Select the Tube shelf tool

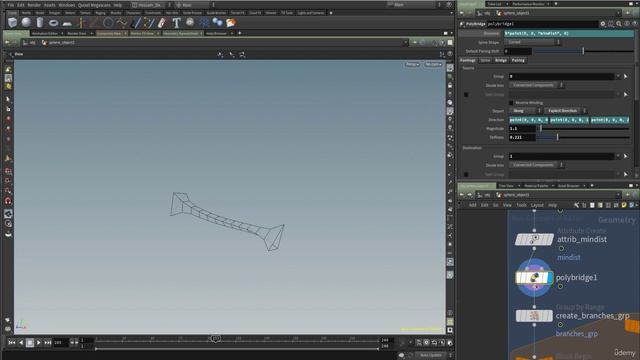tap(40, 22)
